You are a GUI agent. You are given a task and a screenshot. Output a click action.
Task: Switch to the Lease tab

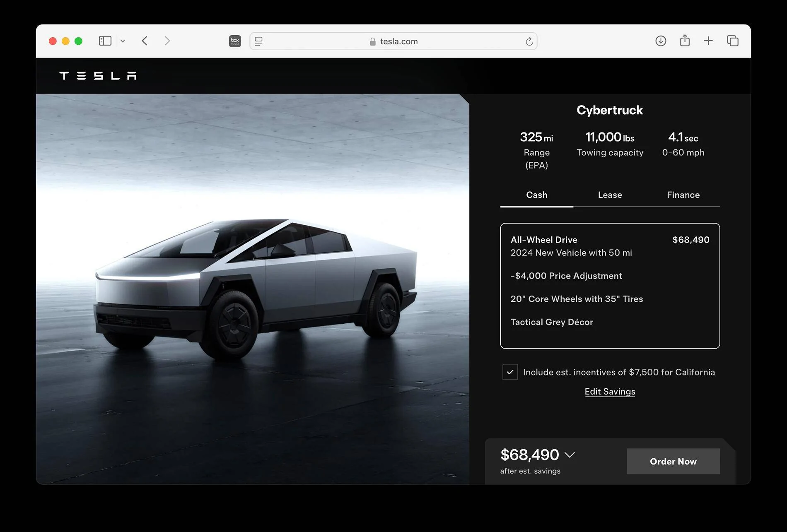[x=610, y=195]
